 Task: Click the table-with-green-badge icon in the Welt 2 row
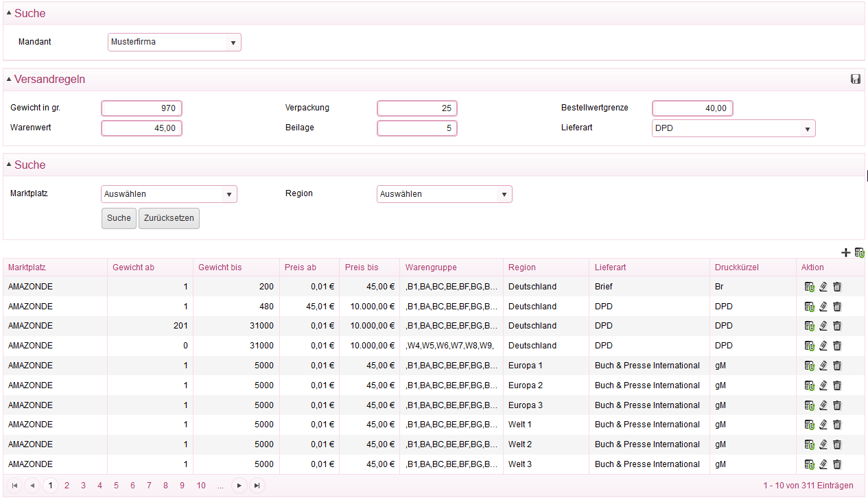click(810, 444)
